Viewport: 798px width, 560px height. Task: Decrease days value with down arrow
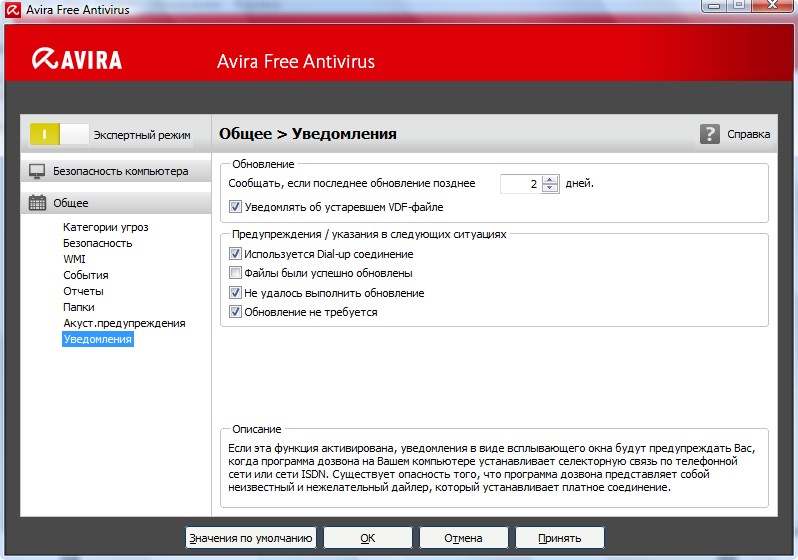(550, 188)
